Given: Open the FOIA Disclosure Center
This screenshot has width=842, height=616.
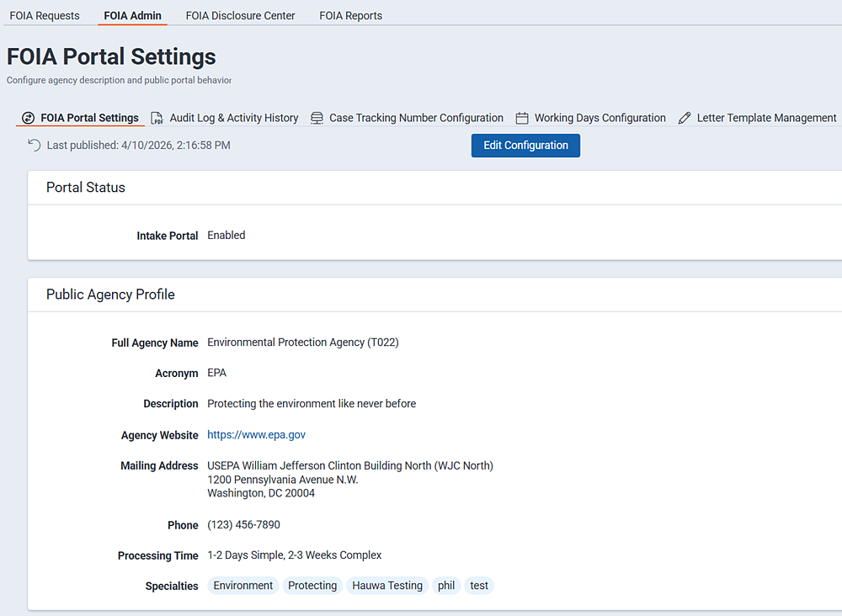Looking at the screenshot, I should [239, 15].
